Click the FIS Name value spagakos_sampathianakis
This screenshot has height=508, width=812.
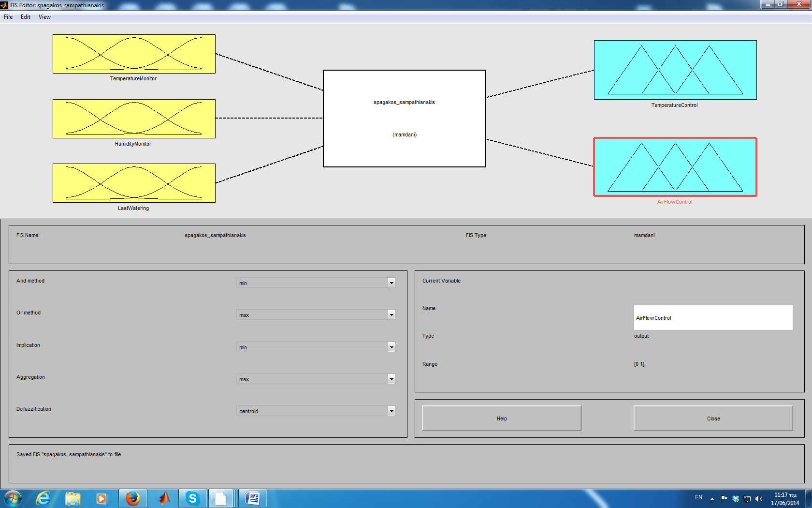click(215, 235)
